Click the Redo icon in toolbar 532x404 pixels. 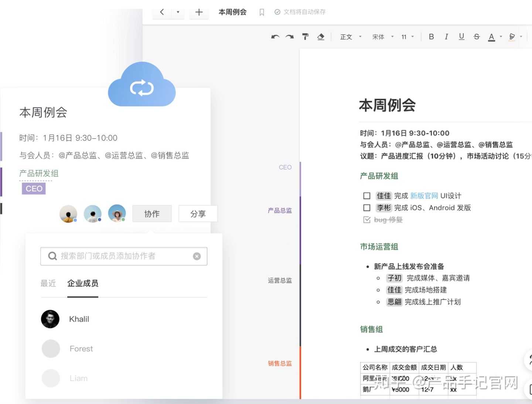(x=290, y=37)
